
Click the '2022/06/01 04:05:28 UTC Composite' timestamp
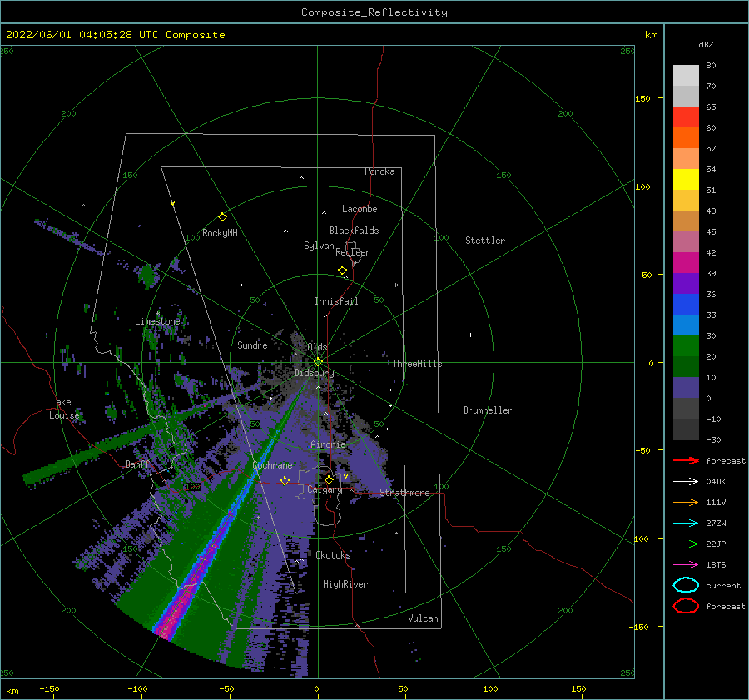[x=115, y=35]
